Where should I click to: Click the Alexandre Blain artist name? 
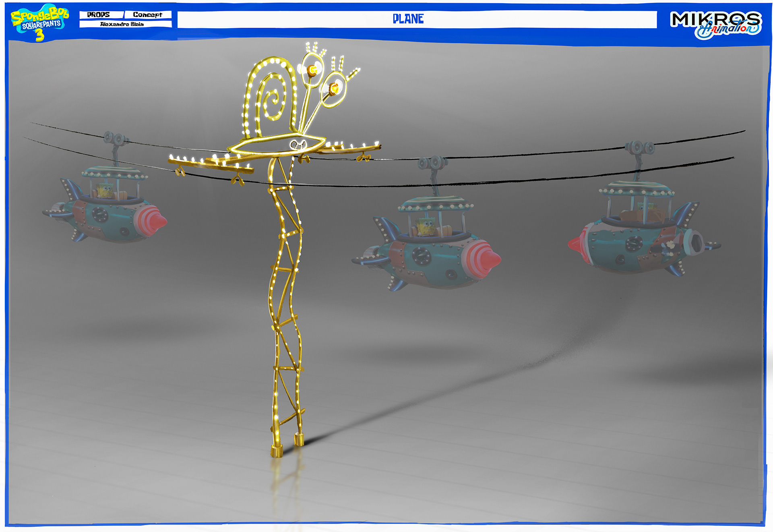(122, 24)
